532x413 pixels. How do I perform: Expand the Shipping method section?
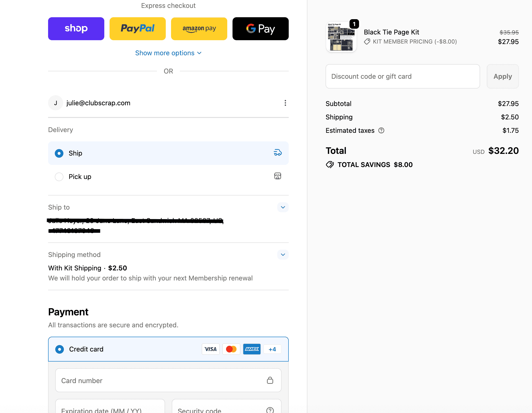coord(283,255)
